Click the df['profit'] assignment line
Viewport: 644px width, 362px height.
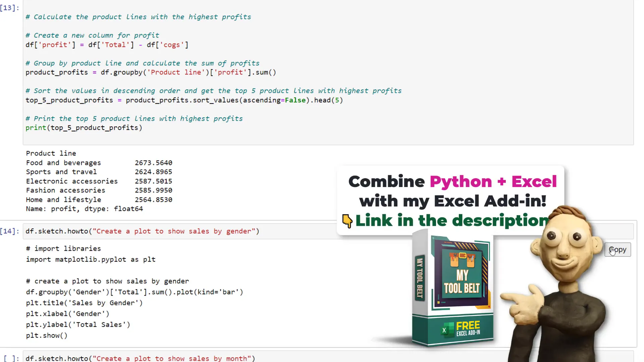tap(107, 45)
